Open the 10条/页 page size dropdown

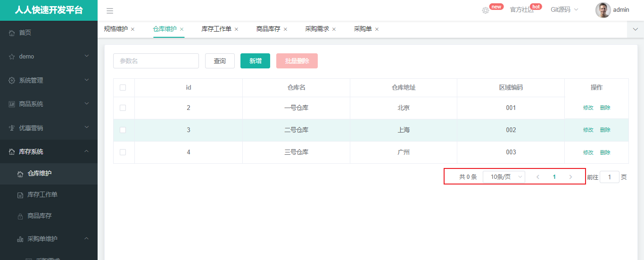504,177
